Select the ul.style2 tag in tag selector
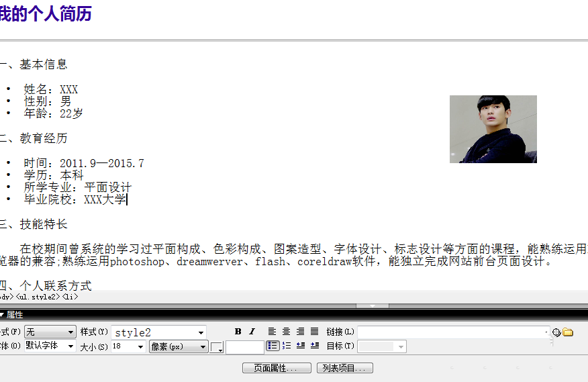588x382 pixels. 38,297
